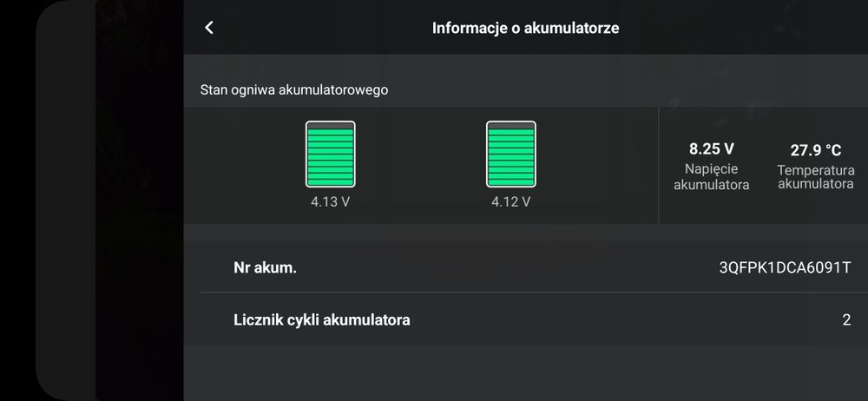Tap the battery cycle count value 2
Image resolution: width=868 pixels, height=401 pixels.
click(x=846, y=320)
